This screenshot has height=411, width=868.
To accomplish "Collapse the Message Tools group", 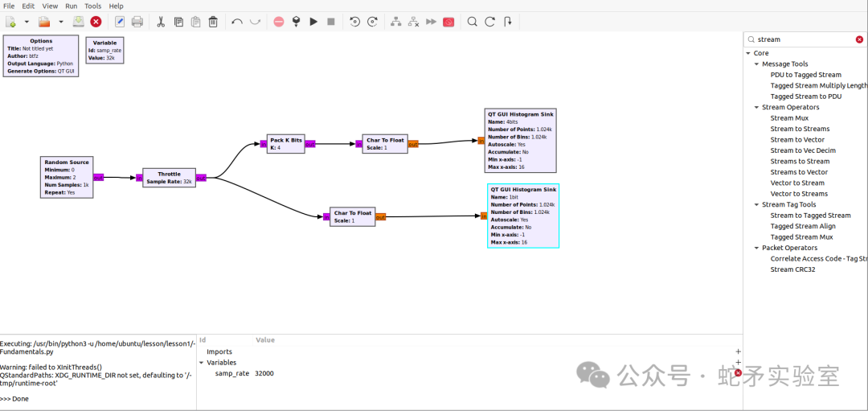I will point(756,64).
